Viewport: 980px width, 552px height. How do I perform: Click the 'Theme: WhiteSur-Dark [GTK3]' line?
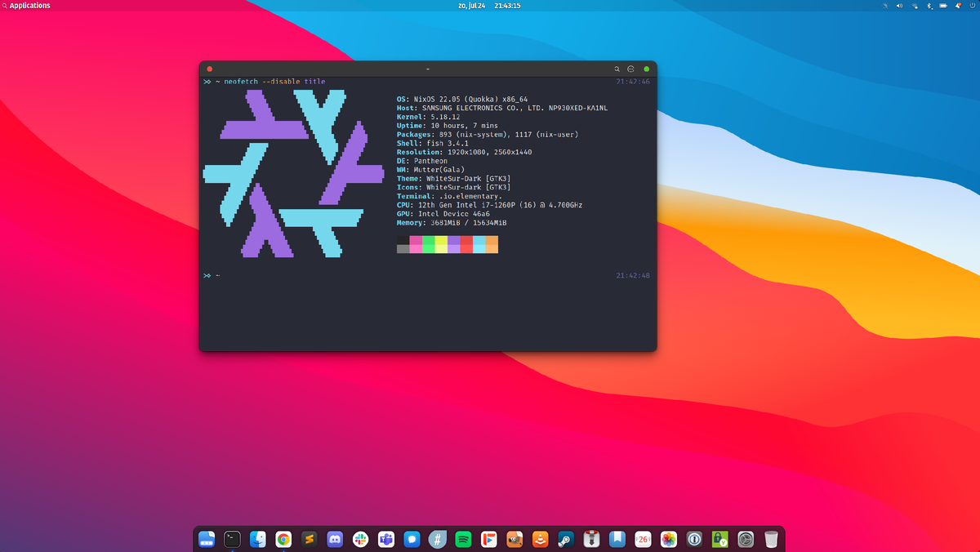click(453, 179)
